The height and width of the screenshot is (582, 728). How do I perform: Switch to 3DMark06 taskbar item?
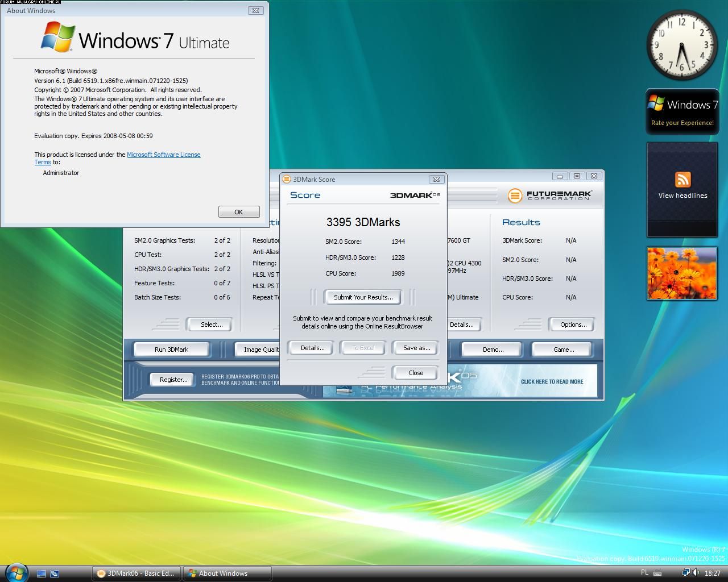click(136, 573)
